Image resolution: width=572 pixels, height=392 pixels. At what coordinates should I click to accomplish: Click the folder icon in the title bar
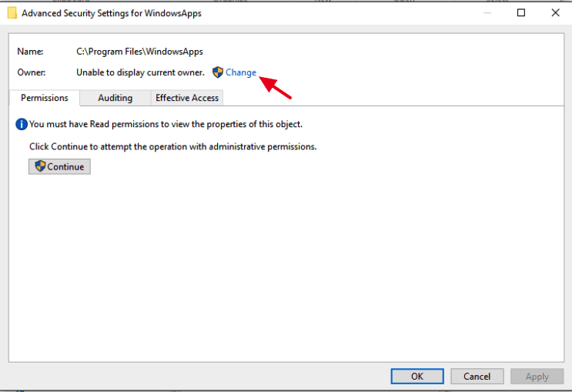[x=12, y=13]
